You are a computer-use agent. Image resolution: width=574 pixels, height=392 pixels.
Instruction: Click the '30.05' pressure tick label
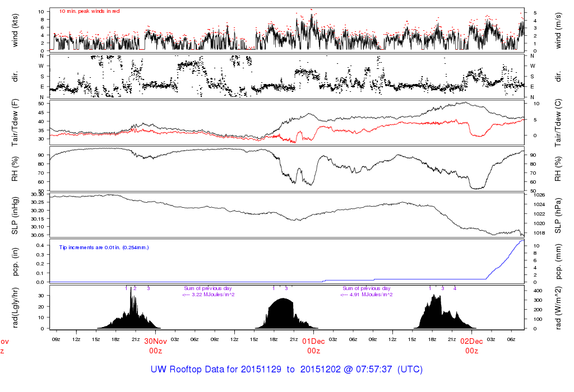click(x=38, y=235)
